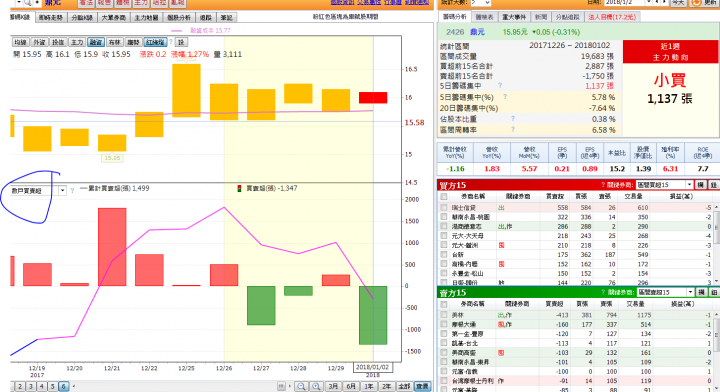Set chart range to 1年
The width and height of the screenshot is (720, 392).
[369, 386]
